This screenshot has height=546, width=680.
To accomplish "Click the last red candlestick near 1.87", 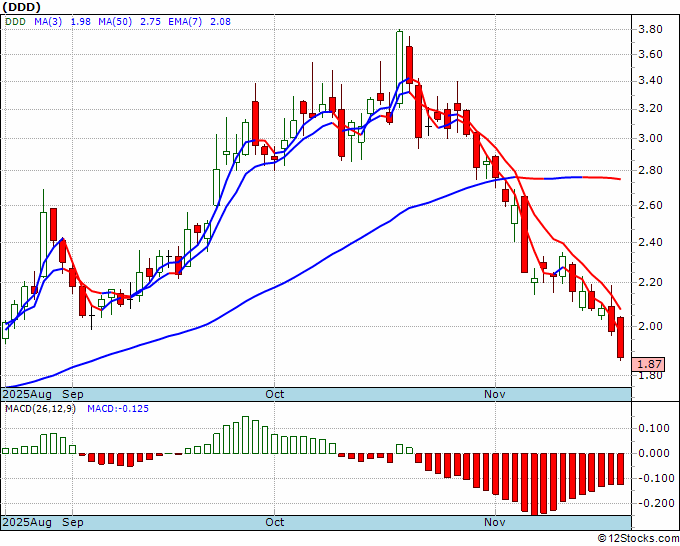I will pos(621,337).
